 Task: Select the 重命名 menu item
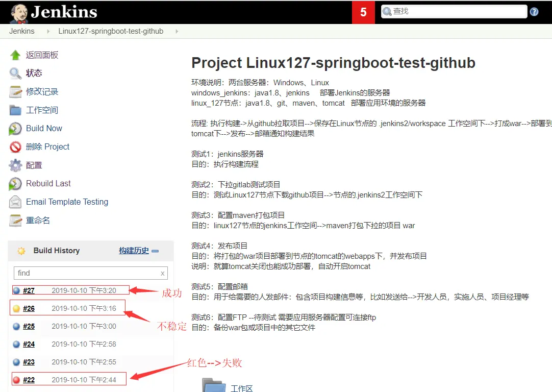point(37,220)
